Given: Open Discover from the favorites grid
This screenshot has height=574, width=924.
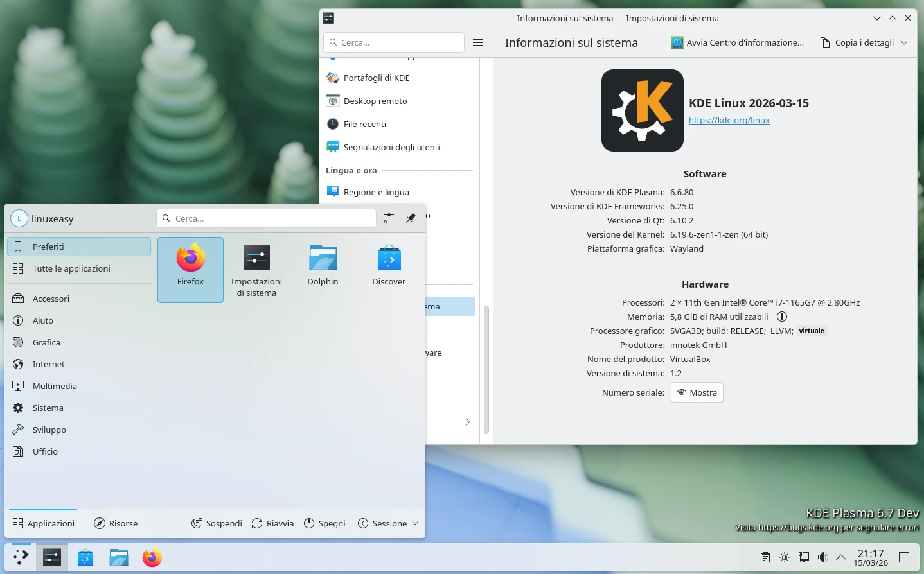Looking at the screenshot, I should click(x=389, y=263).
